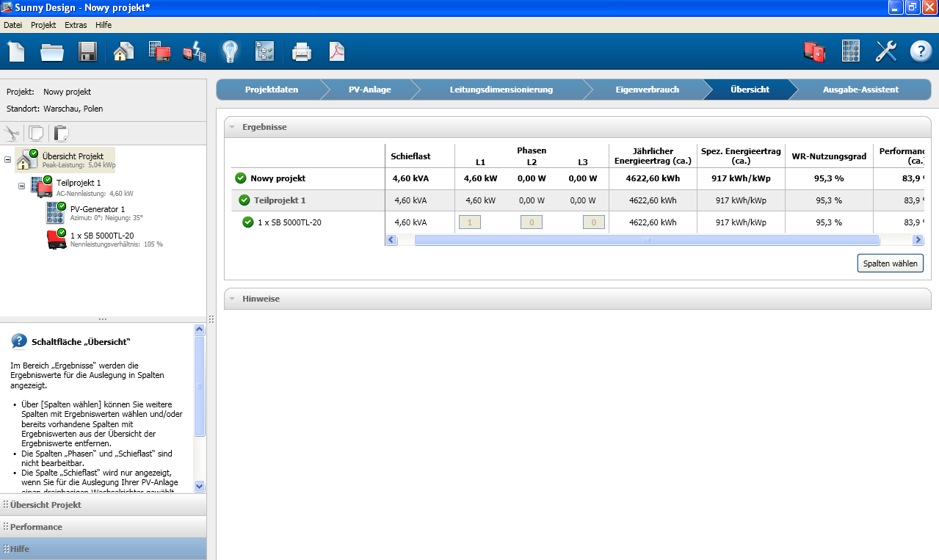The image size is (939, 560).
Task: Go to Eigenverbrauch step
Action: [647, 90]
